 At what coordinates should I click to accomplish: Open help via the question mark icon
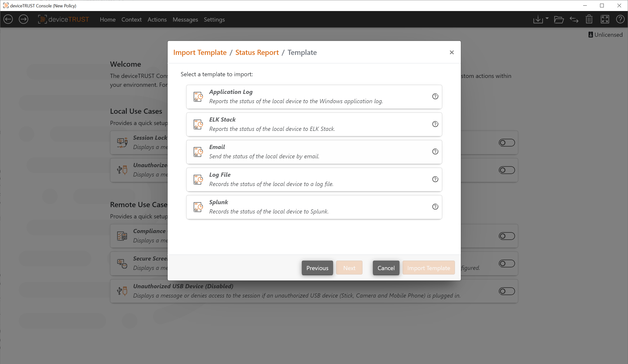(621, 19)
